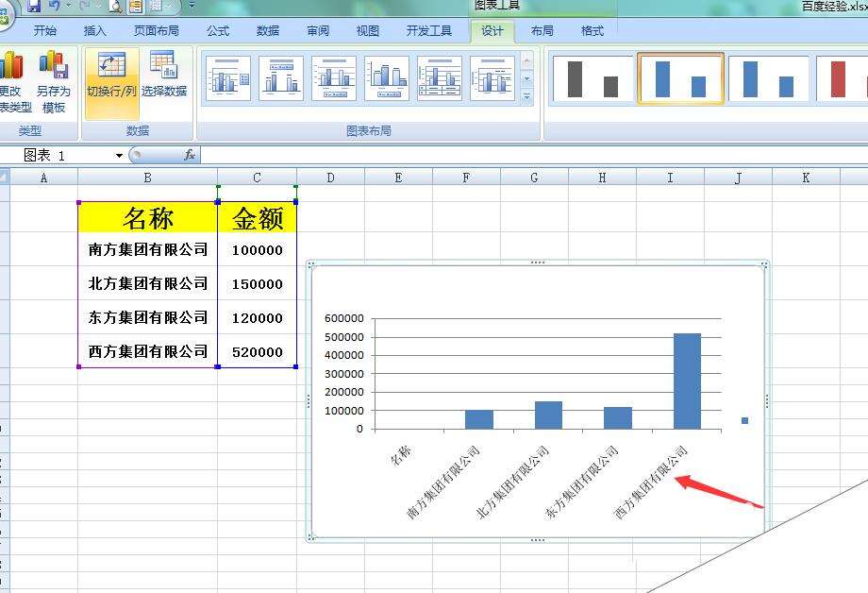Click the Insert Function fx icon
Screen dimensions: 868x593
point(190,155)
